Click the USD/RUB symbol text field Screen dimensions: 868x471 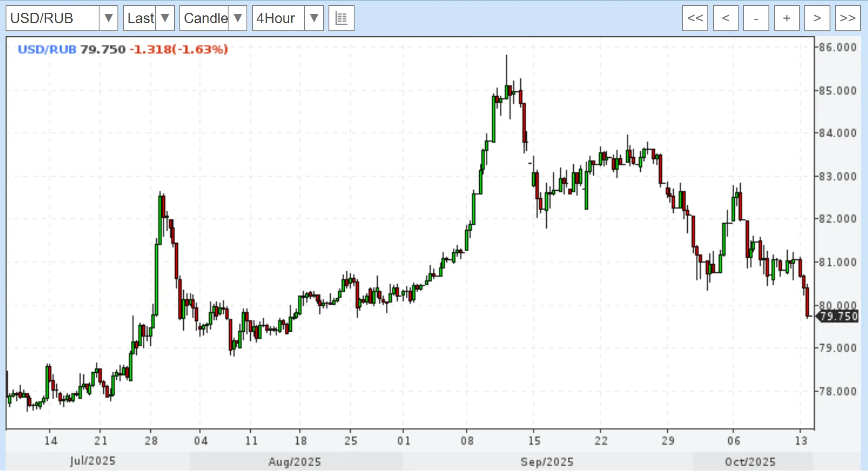coord(52,18)
